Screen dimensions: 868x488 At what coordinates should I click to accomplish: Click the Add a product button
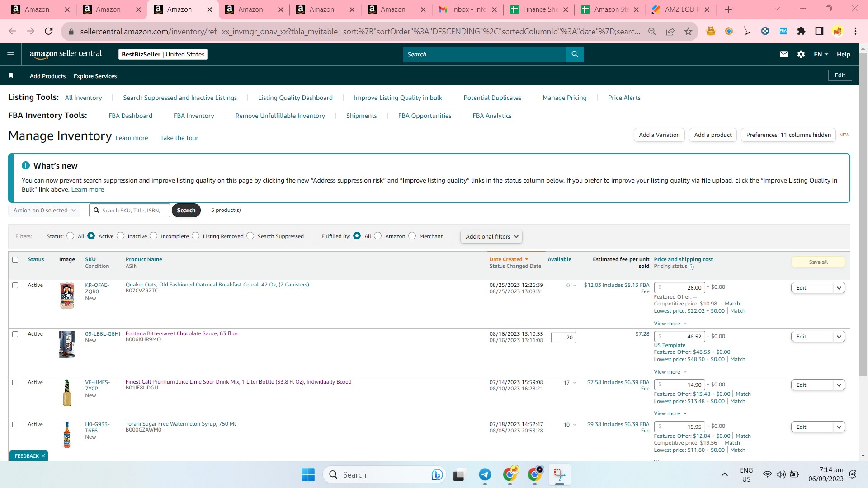tap(713, 135)
